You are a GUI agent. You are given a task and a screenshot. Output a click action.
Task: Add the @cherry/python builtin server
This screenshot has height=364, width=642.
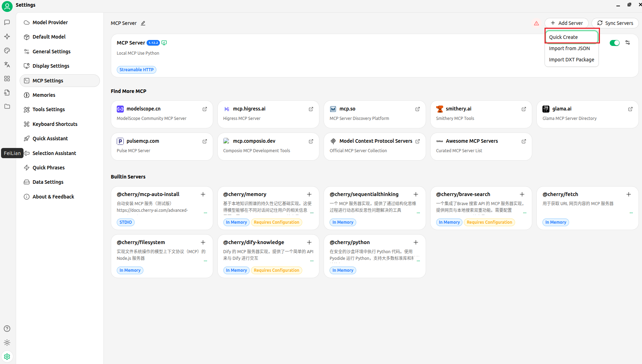point(416,242)
